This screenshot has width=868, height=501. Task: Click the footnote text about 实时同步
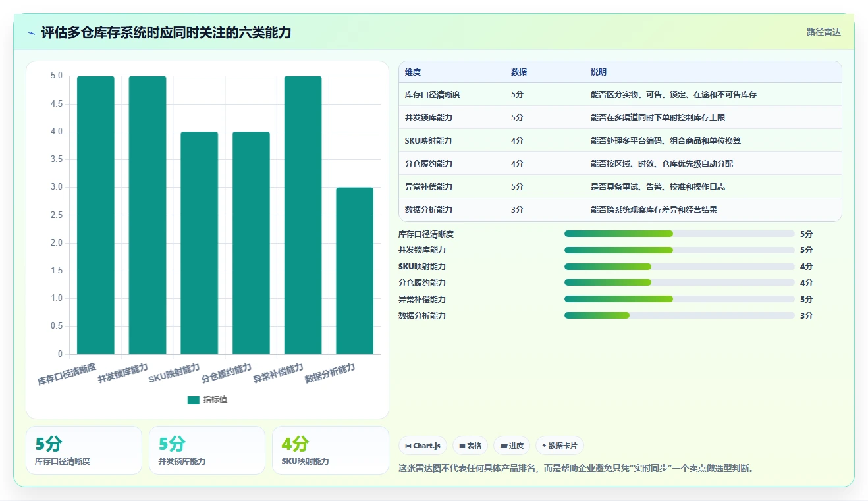pyautogui.click(x=576, y=469)
